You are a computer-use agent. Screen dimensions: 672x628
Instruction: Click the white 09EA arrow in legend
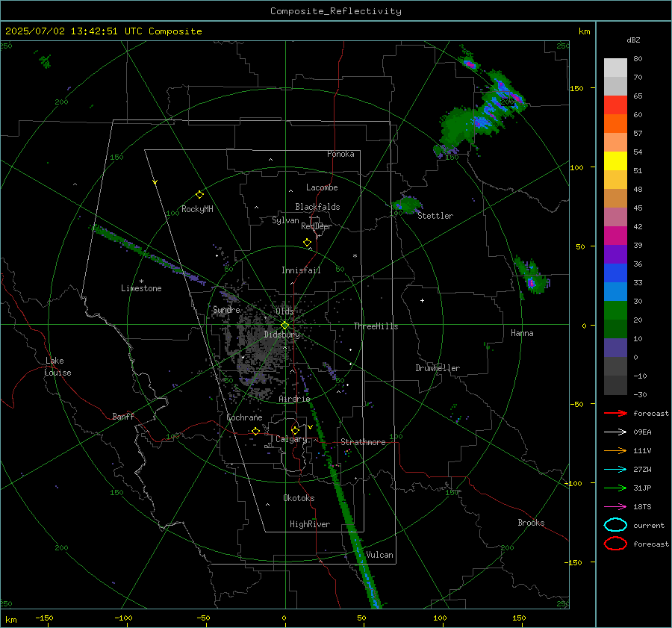click(615, 432)
